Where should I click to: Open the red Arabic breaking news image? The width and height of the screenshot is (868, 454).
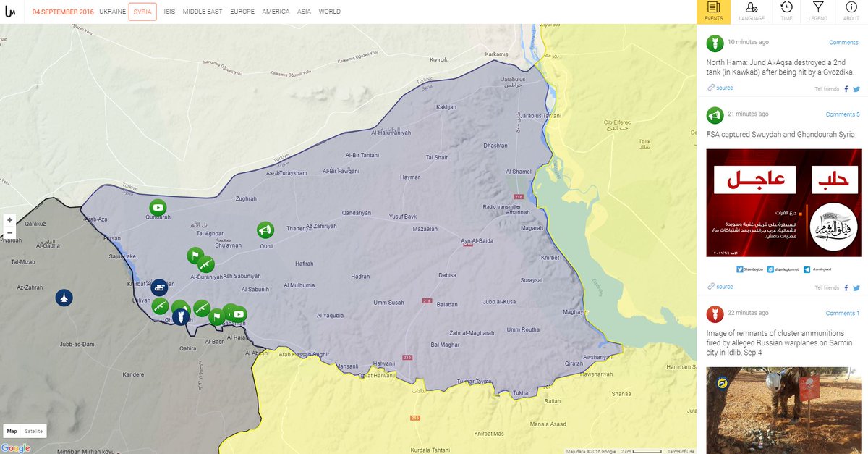click(x=784, y=203)
